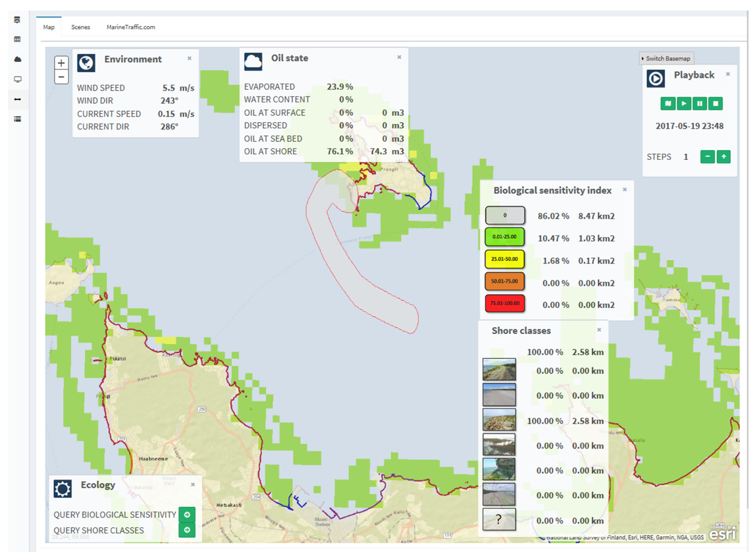Click the database icon in sidebar
Screen dimensions: 756x560
click(x=17, y=20)
